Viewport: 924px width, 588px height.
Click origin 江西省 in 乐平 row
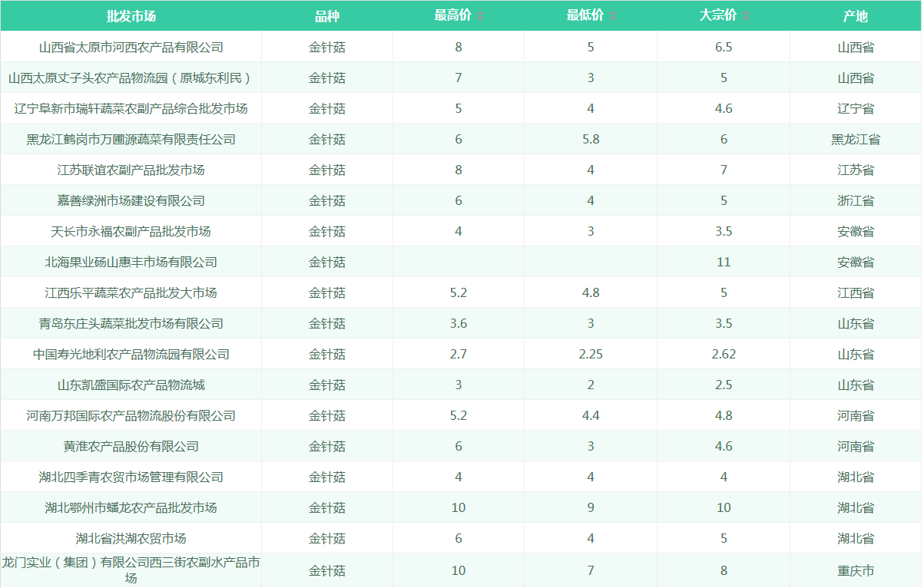(856, 292)
